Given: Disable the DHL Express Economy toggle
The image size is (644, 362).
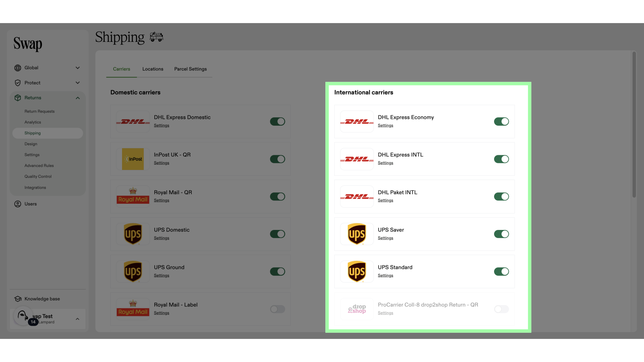Looking at the screenshot, I should (x=501, y=122).
